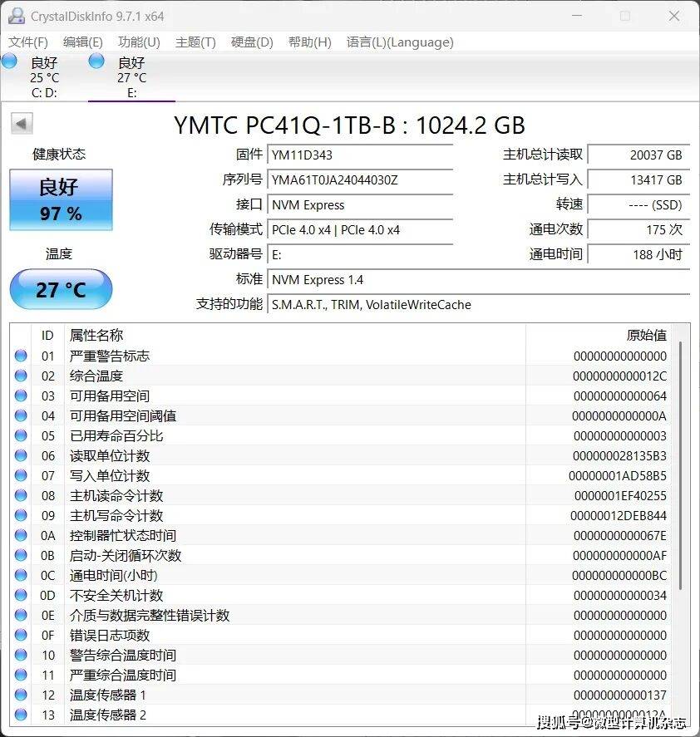This screenshot has height=737, width=700.
Task: Click the previous disk arrow button
Action: tap(22, 124)
